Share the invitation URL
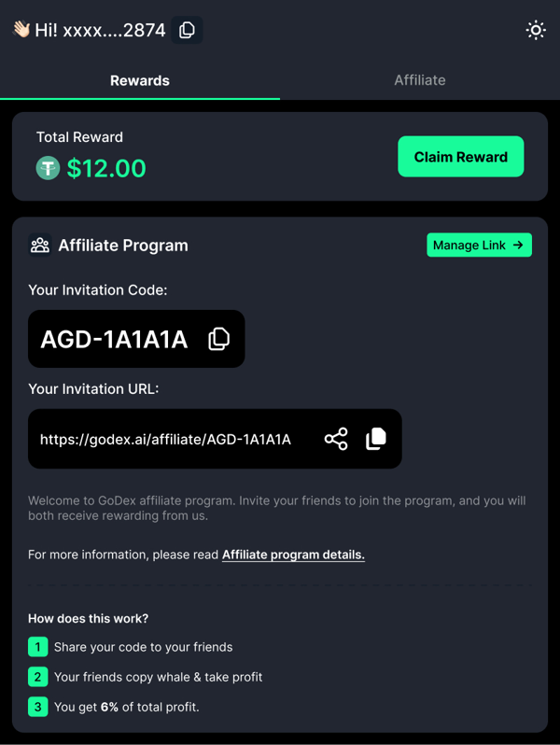 (x=336, y=439)
